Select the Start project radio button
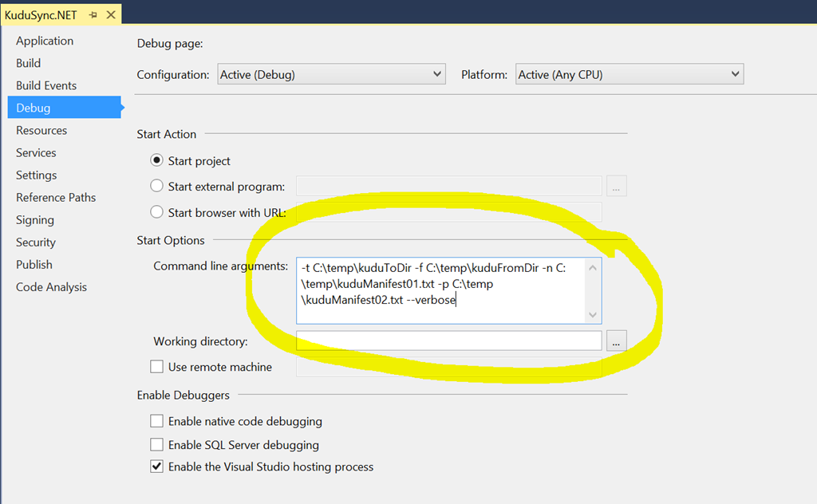The height and width of the screenshot is (504, 817). click(x=156, y=159)
